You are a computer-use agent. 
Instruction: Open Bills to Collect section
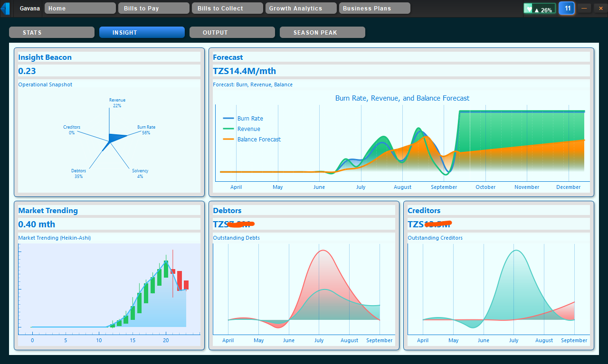tap(228, 8)
